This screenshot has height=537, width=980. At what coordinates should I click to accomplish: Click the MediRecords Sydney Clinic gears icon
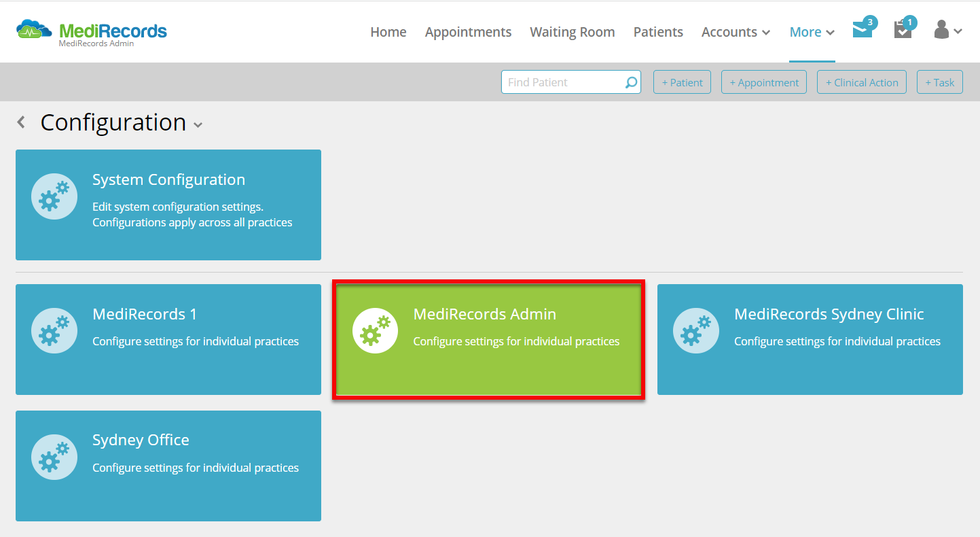[x=696, y=330]
